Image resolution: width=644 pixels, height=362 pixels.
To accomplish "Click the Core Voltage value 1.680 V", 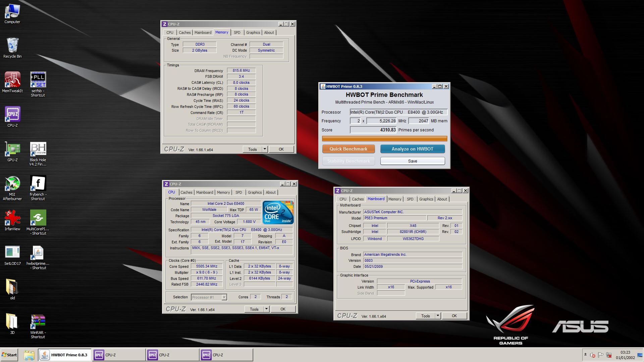I will 249,222.
